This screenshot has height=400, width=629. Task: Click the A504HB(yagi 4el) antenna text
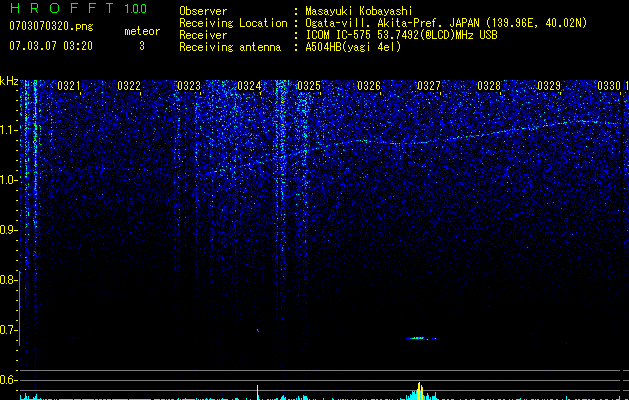pos(353,47)
